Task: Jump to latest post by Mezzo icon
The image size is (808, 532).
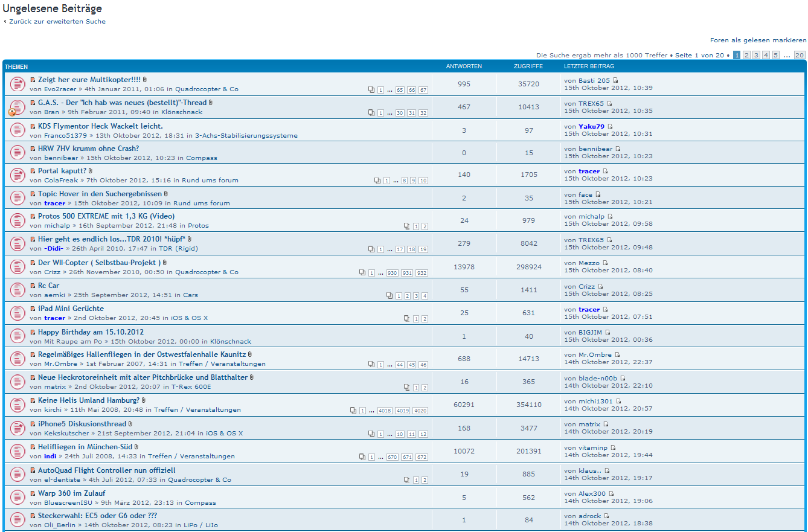Action: (x=605, y=263)
